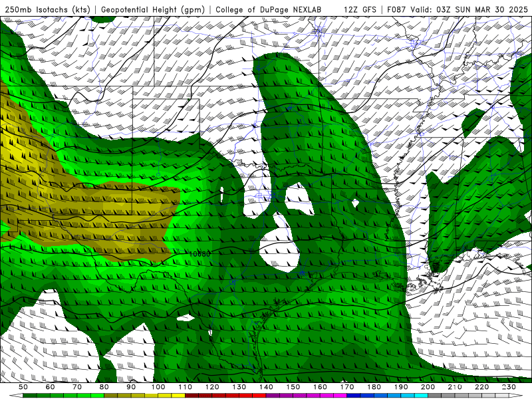Click the 'Valid: 03Z SUN MAR 30 2025' text

[x=469, y=10]
